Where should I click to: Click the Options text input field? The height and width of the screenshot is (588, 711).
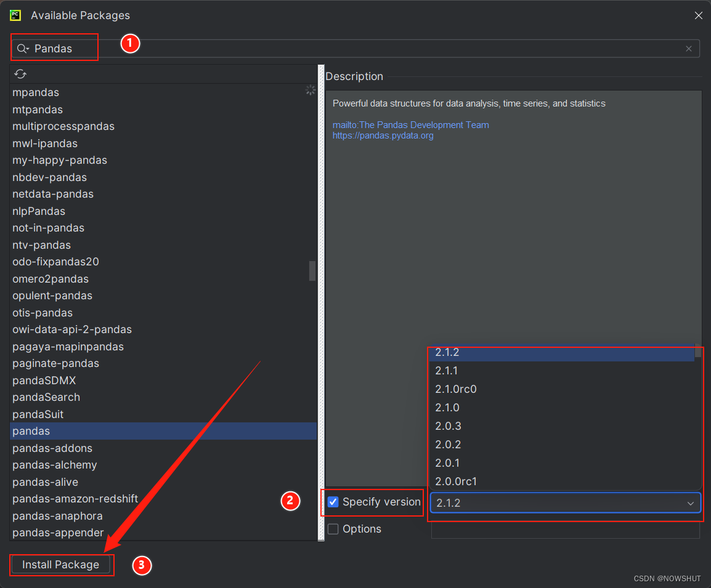[565, 530]
